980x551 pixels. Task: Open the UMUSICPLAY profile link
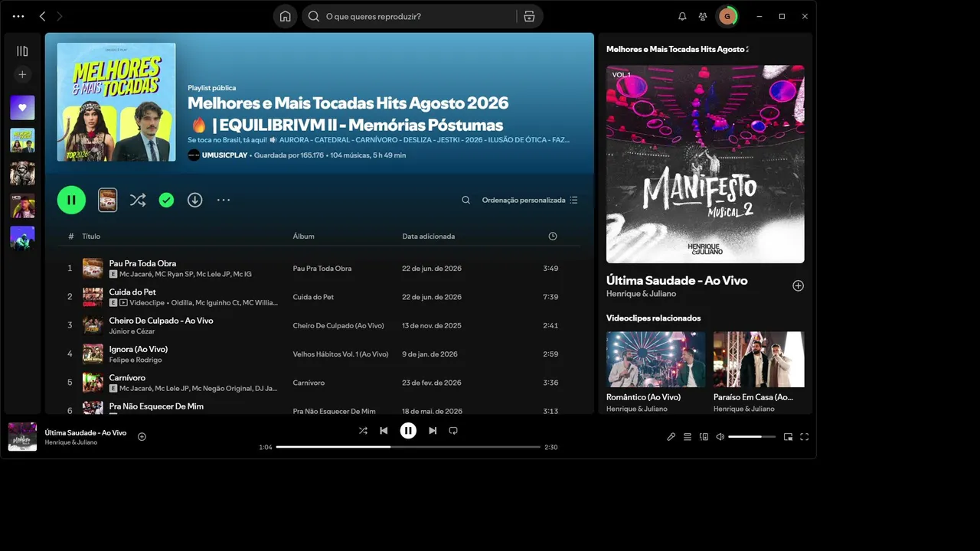(224, 155)
